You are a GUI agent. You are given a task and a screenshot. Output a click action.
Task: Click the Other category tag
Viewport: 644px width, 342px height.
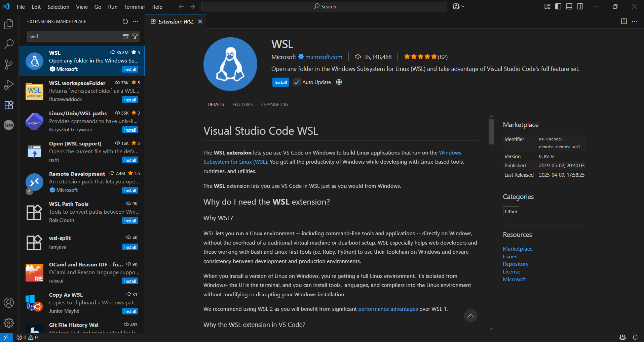[x=511, y=212]
